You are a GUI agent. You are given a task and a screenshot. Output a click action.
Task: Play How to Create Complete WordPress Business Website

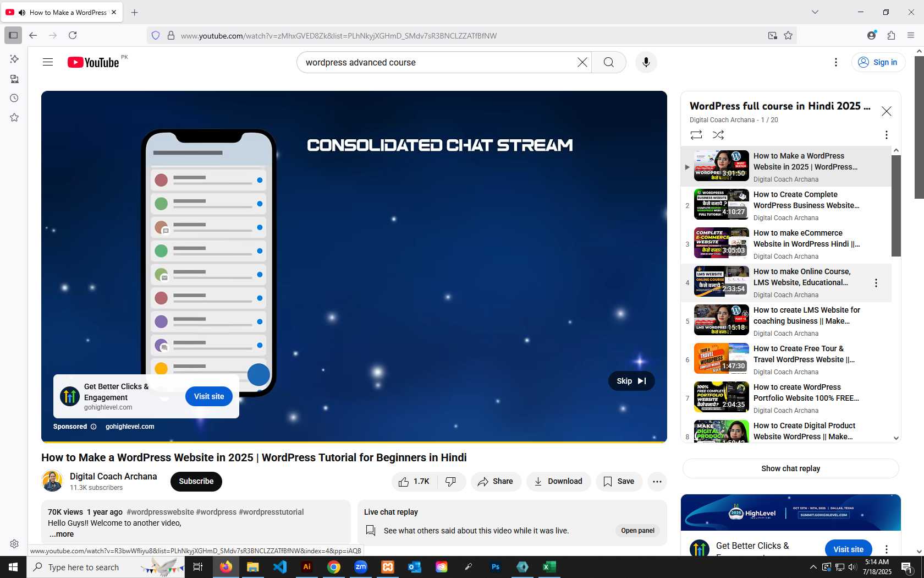(x=787, y=206)
